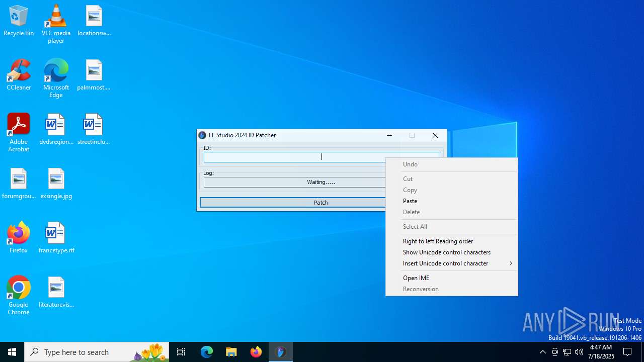The height and width of the screenshot is (362, 644).
Task: Choose Show Unicode control characters
Action: (451, 252)
